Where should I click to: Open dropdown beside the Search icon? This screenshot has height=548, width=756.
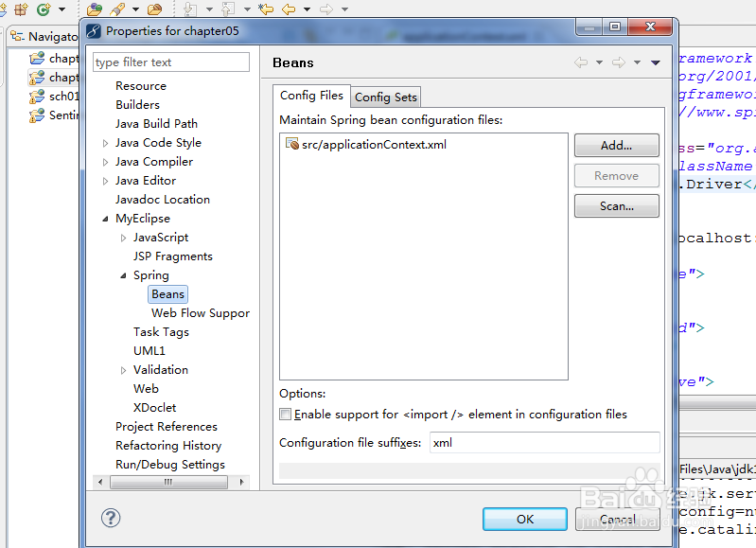(x=135, y=9)
